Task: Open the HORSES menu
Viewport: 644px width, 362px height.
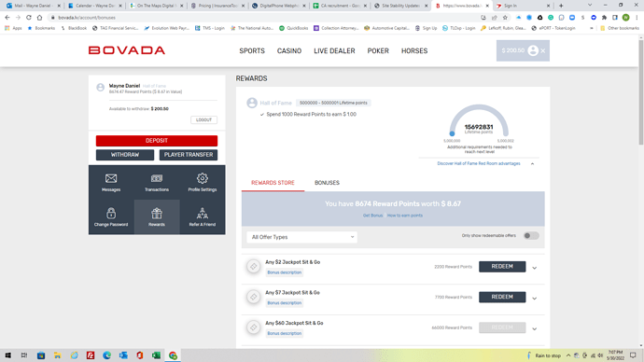Action: (x=414, y=51)
